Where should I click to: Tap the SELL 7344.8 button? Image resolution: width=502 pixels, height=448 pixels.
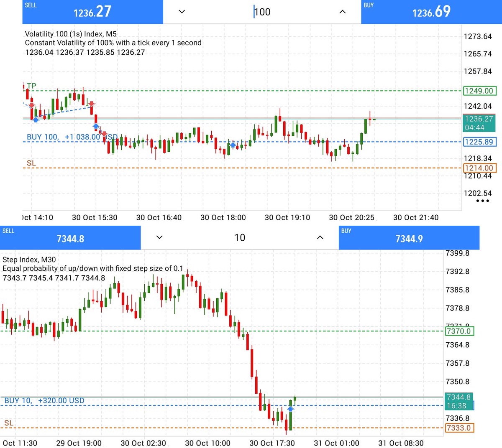(x=70, y=238)
